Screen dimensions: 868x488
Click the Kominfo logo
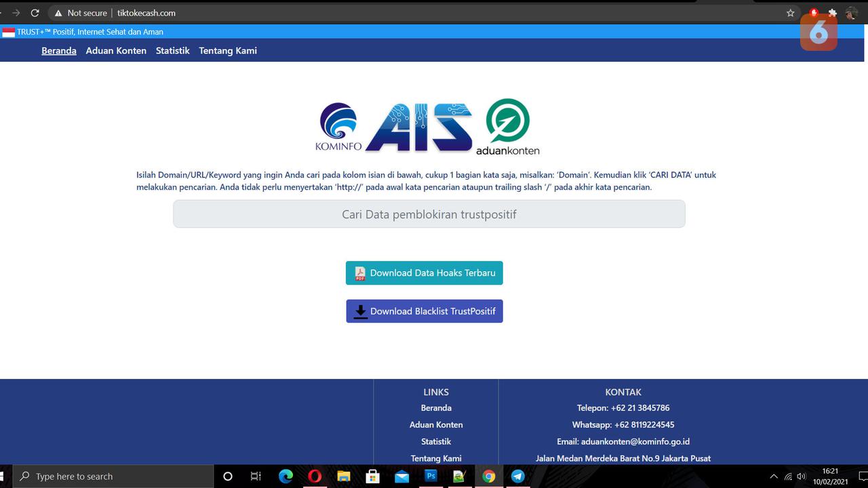338,127
